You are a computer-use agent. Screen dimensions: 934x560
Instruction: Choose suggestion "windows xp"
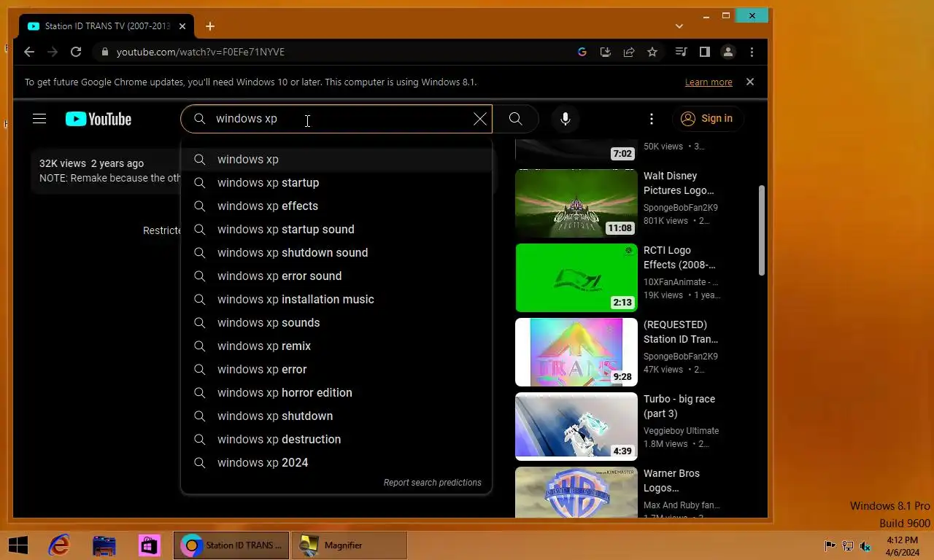tap(336, 159)
